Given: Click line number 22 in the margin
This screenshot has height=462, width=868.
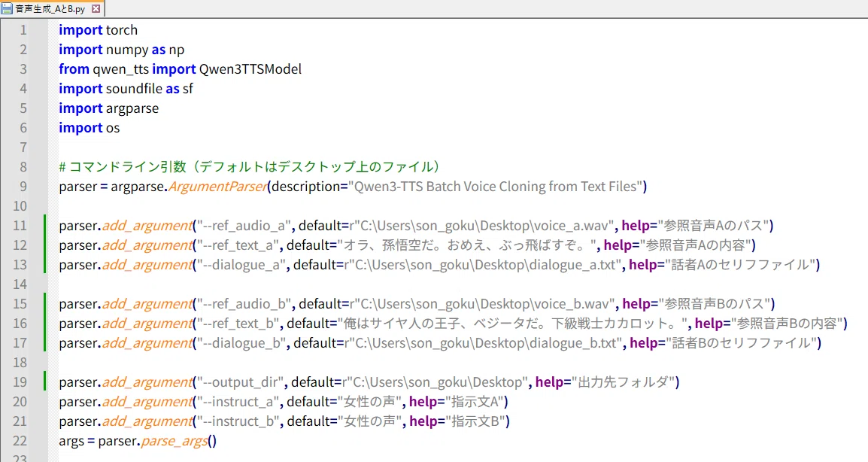Looking at the screenshot, I should coord(20,441).
